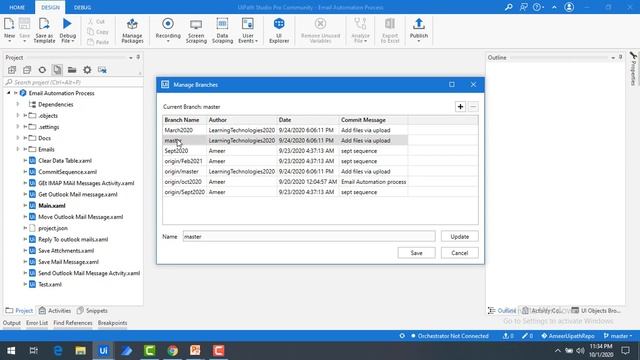Click the remove branch minus button
Viewport: 640px width, 360px height.
point(473,107)
